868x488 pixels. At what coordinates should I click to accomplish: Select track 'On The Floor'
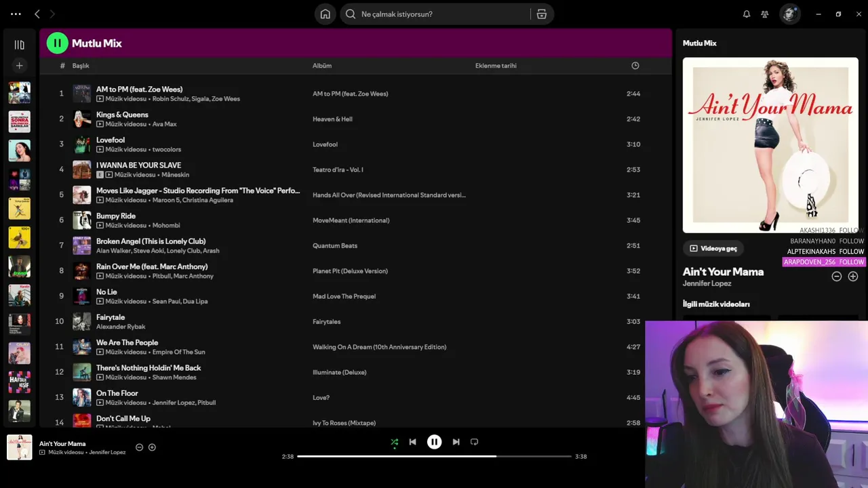pos(117,393)
